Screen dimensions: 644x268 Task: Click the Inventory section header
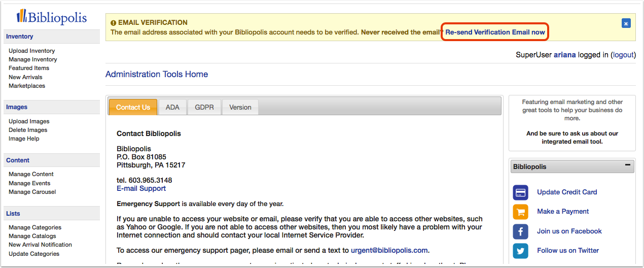pos(52,37)
